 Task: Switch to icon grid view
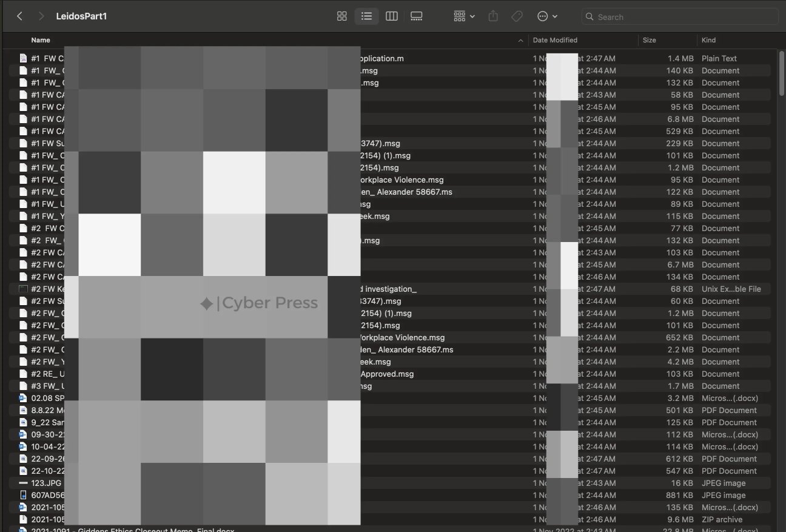click(x=342, y=16)
